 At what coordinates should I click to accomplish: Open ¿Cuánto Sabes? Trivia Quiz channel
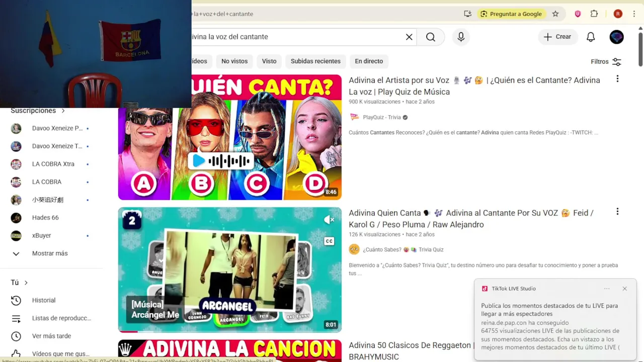[403, 249]
